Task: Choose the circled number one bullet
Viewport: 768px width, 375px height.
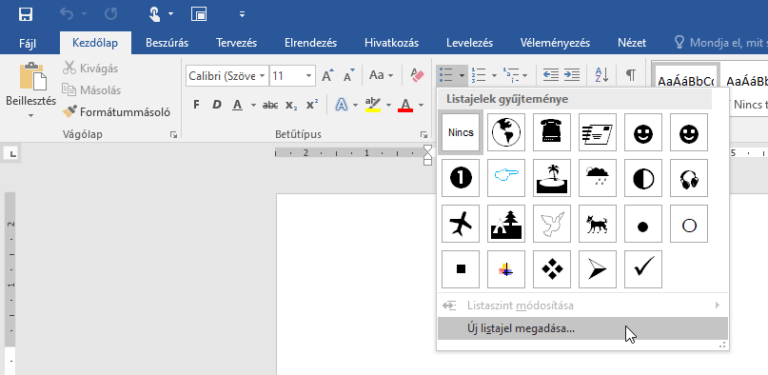Action: (460, 178)
